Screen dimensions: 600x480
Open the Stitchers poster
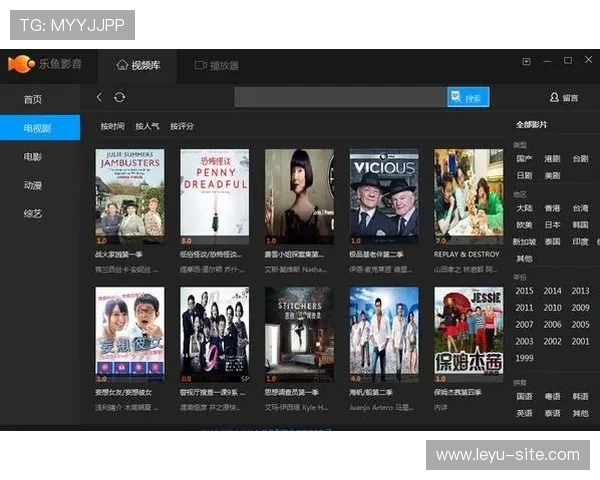click(x=299, y=335)
